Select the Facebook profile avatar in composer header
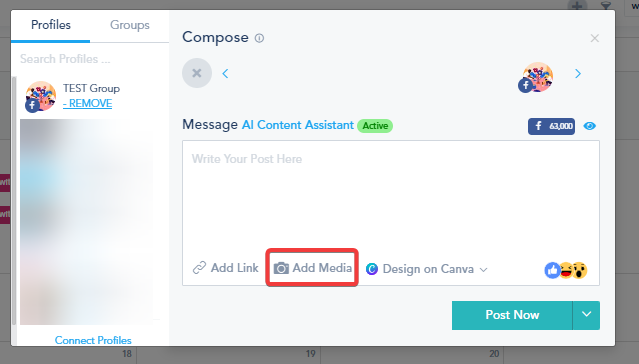Screen dimensions: 639x364 pyautogui.click(x=536, y=77)
